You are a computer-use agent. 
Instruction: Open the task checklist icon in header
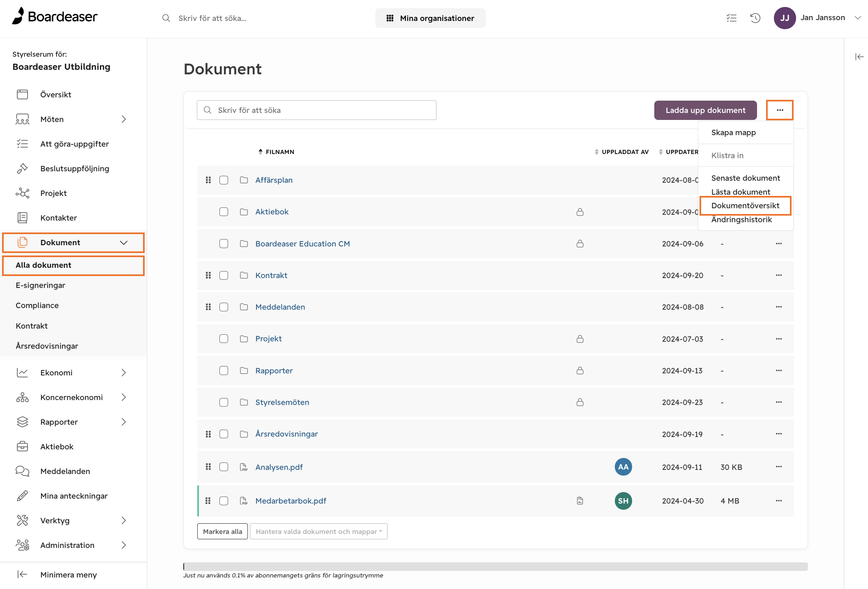tap(731, 18)
